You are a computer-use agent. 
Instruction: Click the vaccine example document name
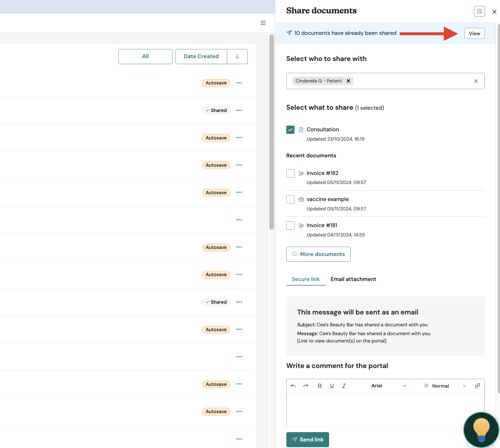click(328, 199)
